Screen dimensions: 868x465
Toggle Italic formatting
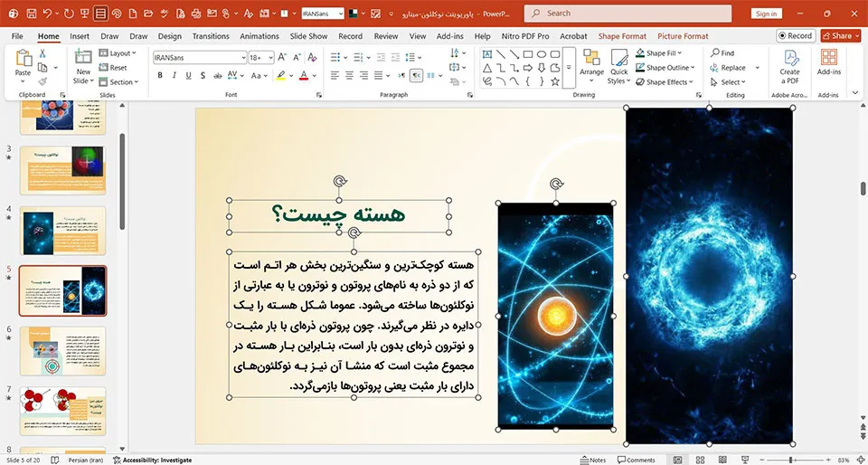pos(175,75)
